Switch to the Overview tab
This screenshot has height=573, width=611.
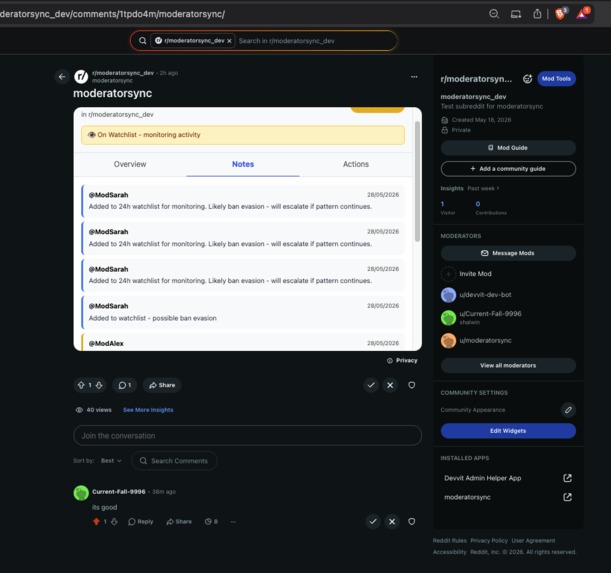click(x=130, y=164)
